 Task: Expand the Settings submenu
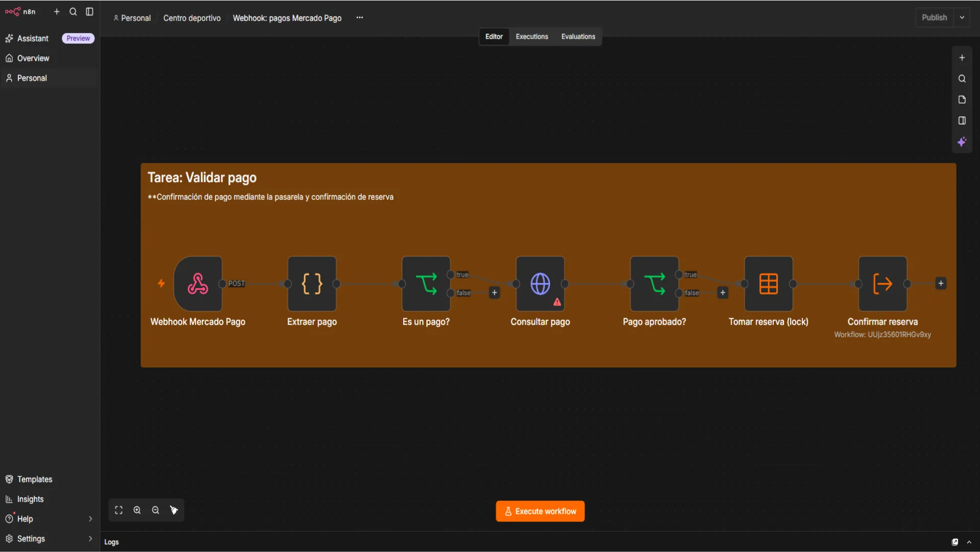click(90, 539)
